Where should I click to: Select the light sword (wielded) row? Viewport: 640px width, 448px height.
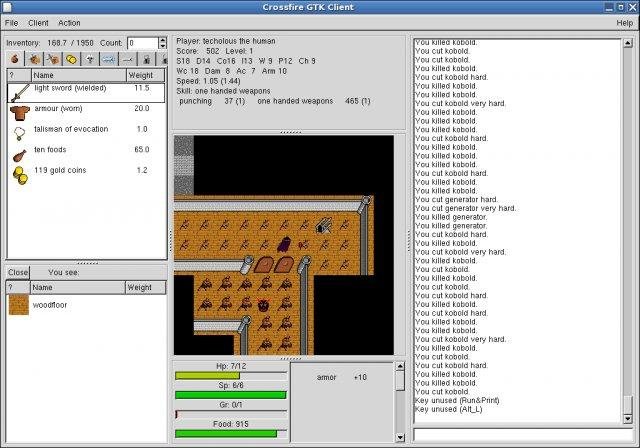(x=86, y=93)
